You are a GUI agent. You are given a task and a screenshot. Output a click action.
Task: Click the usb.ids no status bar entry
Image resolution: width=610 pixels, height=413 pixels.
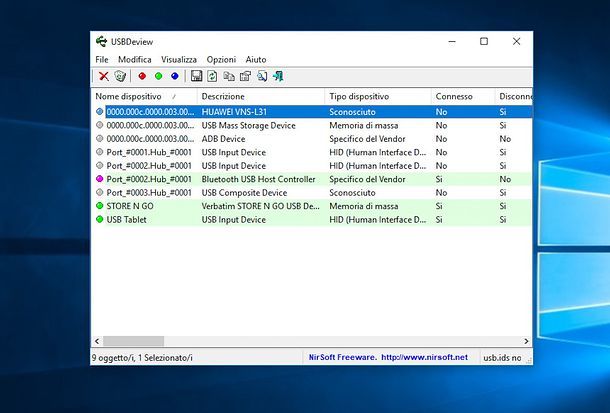click(x=502, y=357)
